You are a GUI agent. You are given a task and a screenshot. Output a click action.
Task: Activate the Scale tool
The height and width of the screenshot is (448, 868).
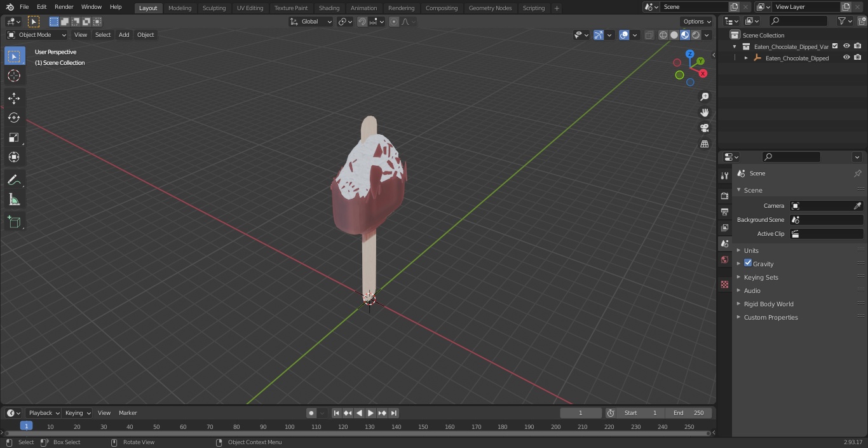[14, 137]
